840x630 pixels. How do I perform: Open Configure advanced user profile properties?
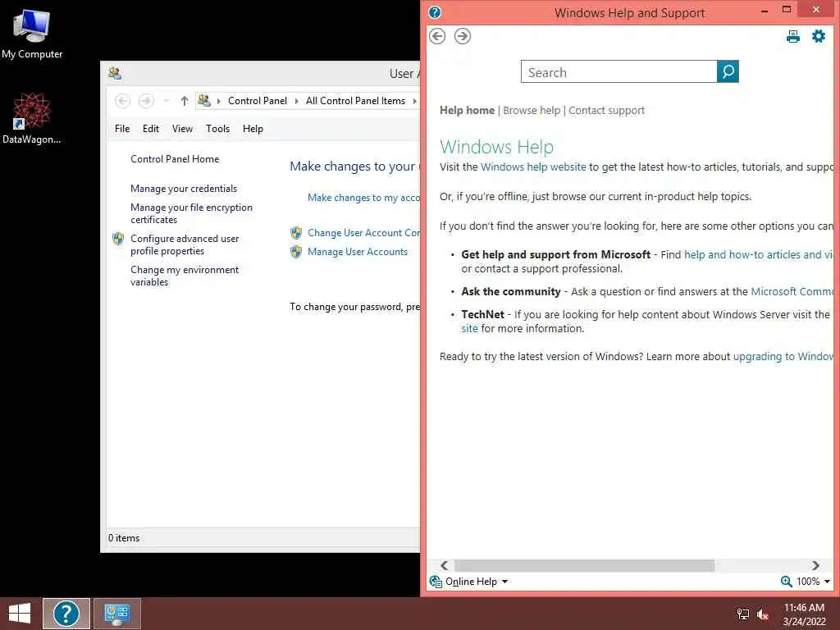click(x=185, y=244)
